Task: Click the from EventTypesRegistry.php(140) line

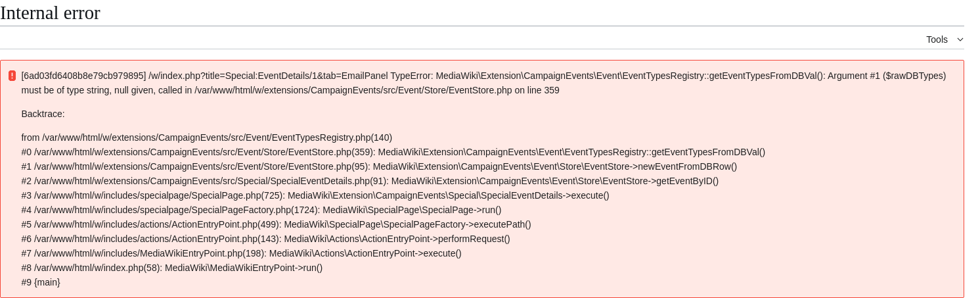Action: point(206,137)
